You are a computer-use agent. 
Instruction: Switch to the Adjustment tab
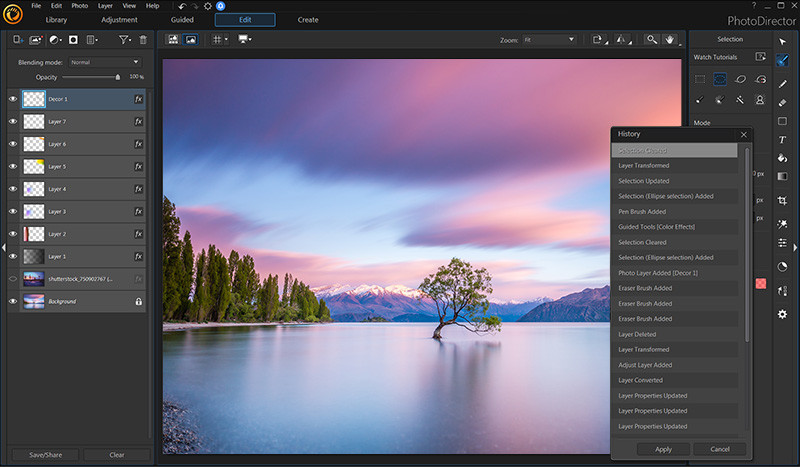tap(119, 20)
